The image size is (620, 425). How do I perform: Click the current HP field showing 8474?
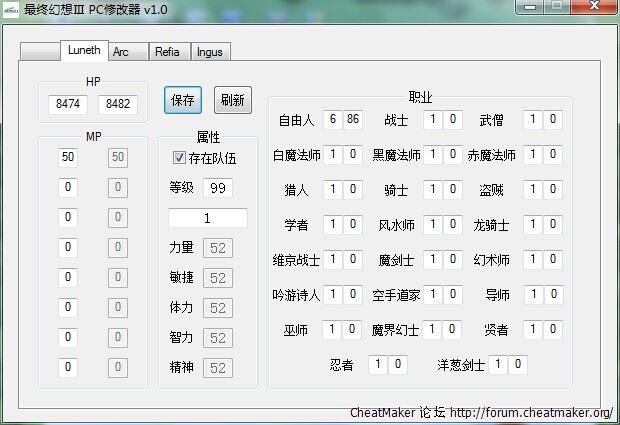[68, 104]
